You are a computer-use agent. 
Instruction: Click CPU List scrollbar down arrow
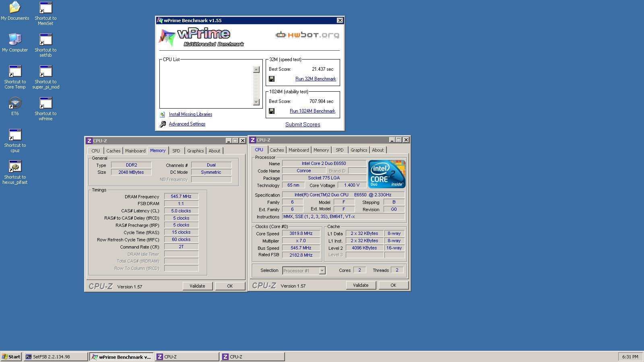click(256, 102)
